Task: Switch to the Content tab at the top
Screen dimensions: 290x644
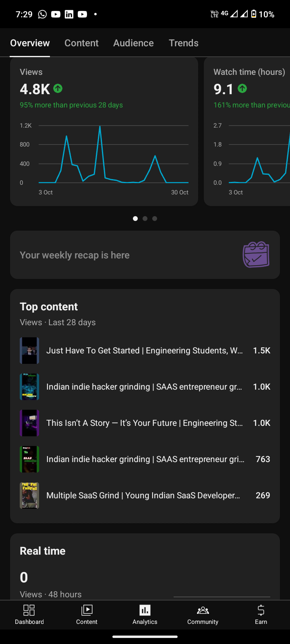Action: 81,43
